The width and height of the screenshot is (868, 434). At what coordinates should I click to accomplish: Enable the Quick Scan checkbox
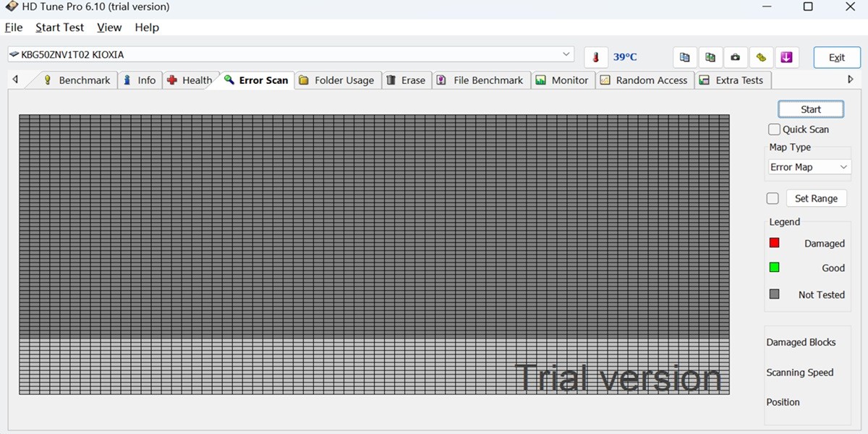click(x=775, y=129)
